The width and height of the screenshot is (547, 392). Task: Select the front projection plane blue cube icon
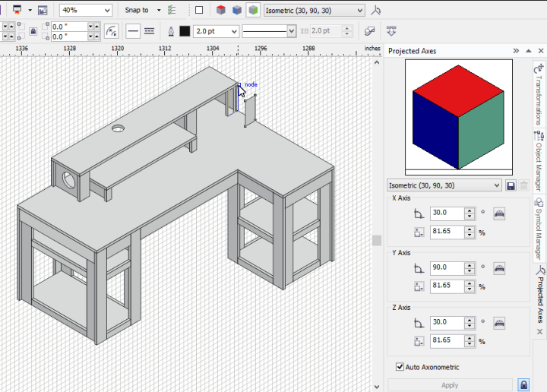click(x=237, y=11)
